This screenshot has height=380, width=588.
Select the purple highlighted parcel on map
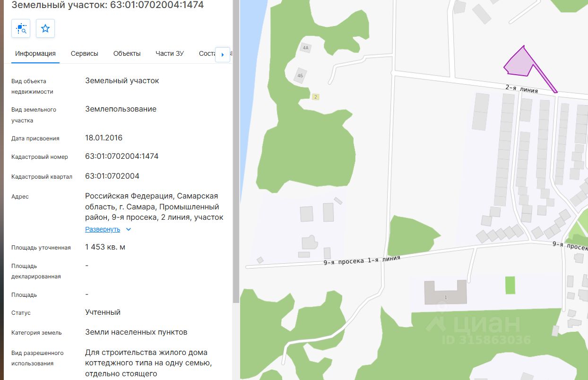pos(519,65)
